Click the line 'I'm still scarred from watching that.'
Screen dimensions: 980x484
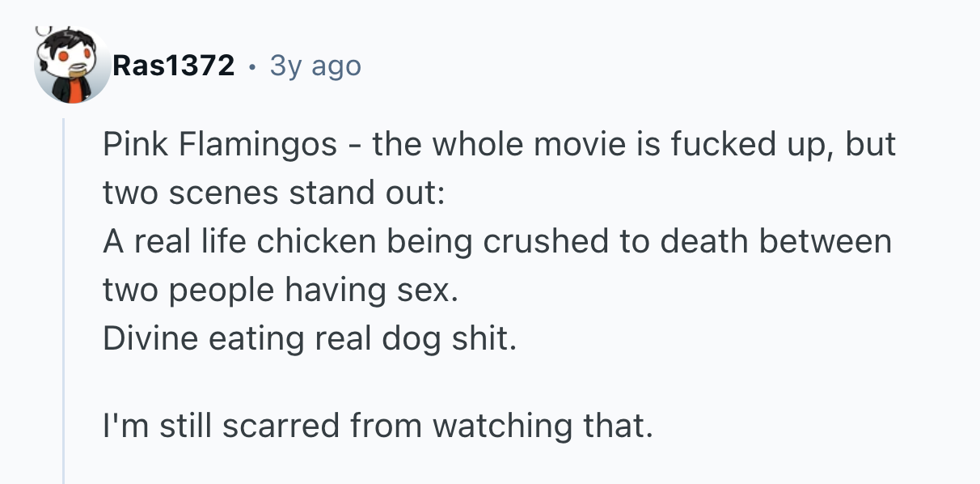[378, 425]
